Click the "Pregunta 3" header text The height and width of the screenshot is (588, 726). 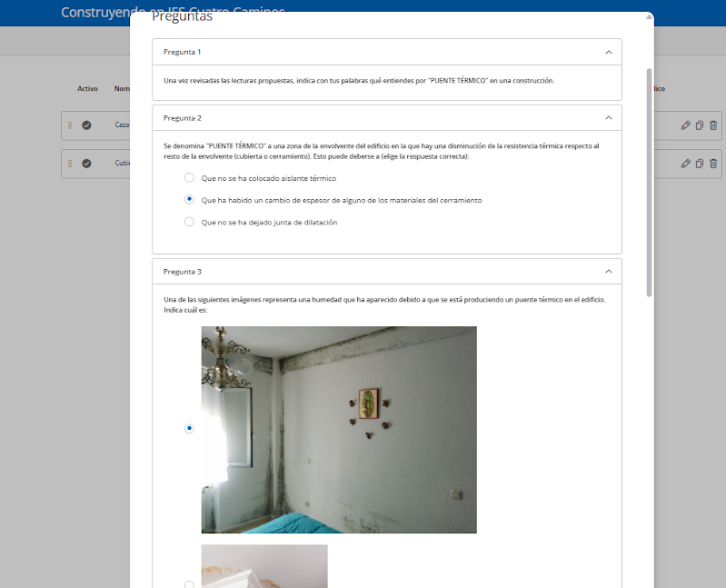(183, 272)
